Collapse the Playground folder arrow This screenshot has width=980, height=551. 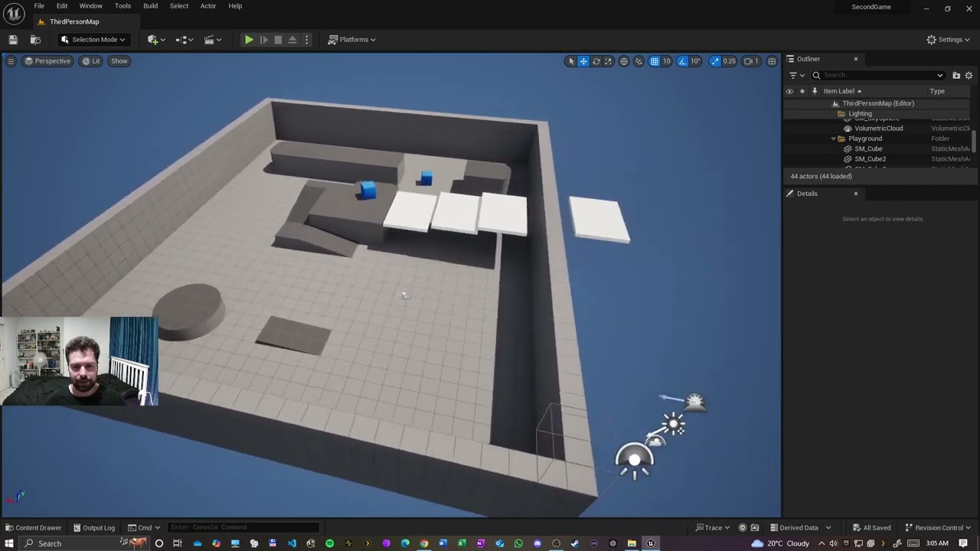coord(834,139)
